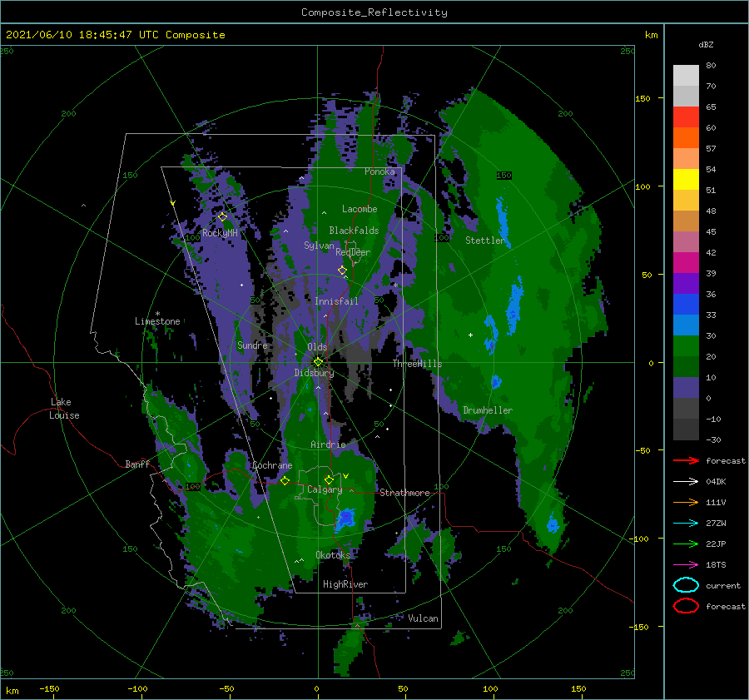Click the Drumheller town label

pyautogui.click(x=488, y=410)
